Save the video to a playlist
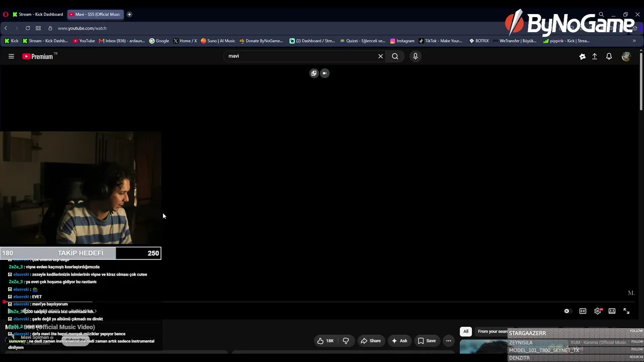 pos(427,341)
